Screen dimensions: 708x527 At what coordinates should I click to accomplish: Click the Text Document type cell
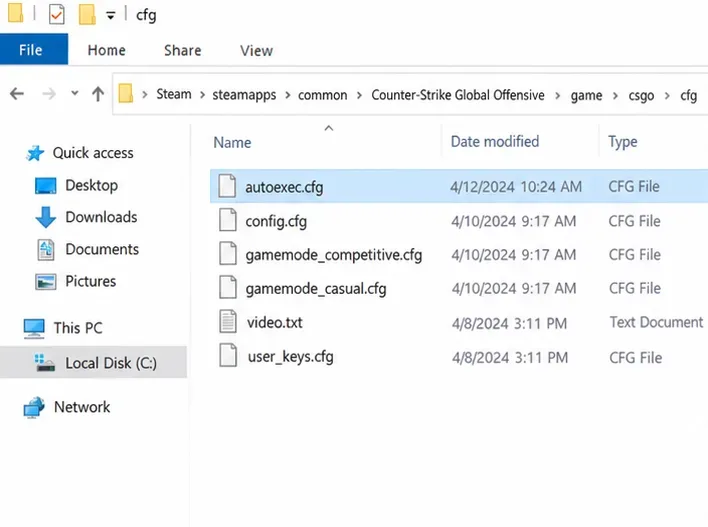pos(657,322)
